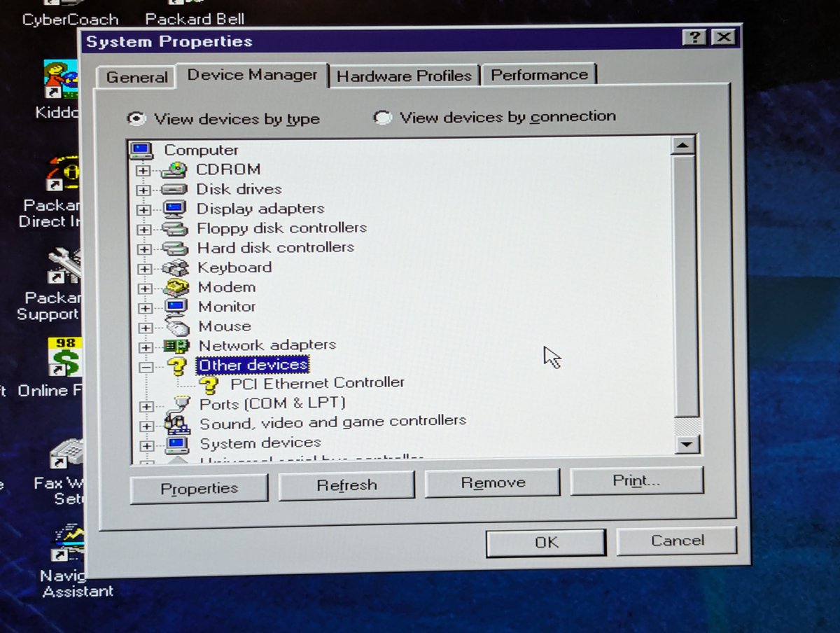
Task: Expand the Mouse branch
Action: pos(146,327)
